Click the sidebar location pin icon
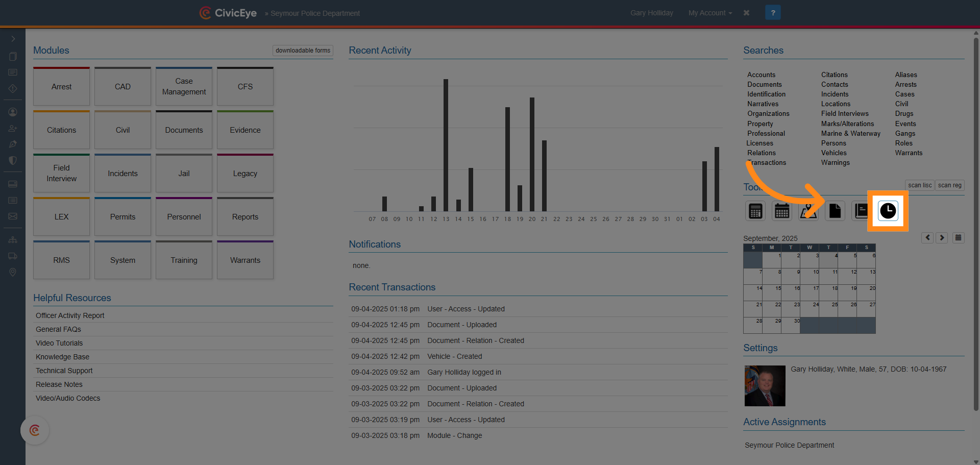Viewport: 980px width, 465px height. (x=13, y=272)
